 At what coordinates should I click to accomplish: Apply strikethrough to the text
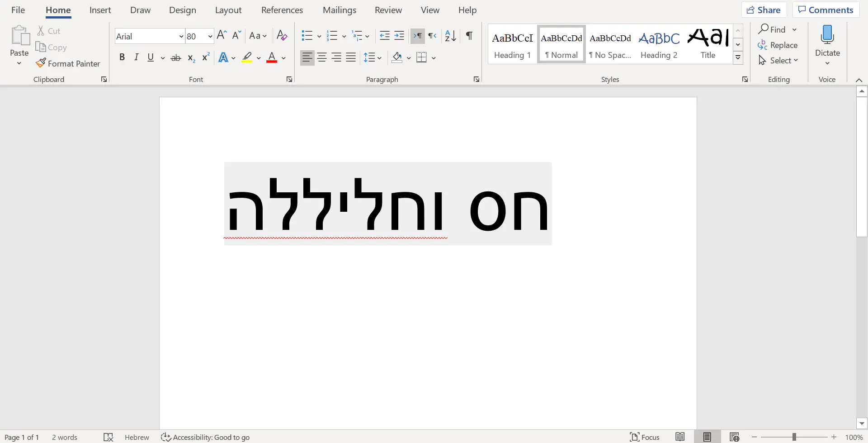(x=176, y=57)
